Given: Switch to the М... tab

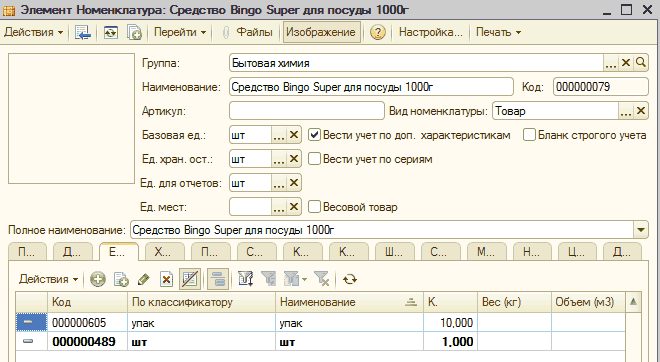Looking at the screenshot, I should [486, 252].
